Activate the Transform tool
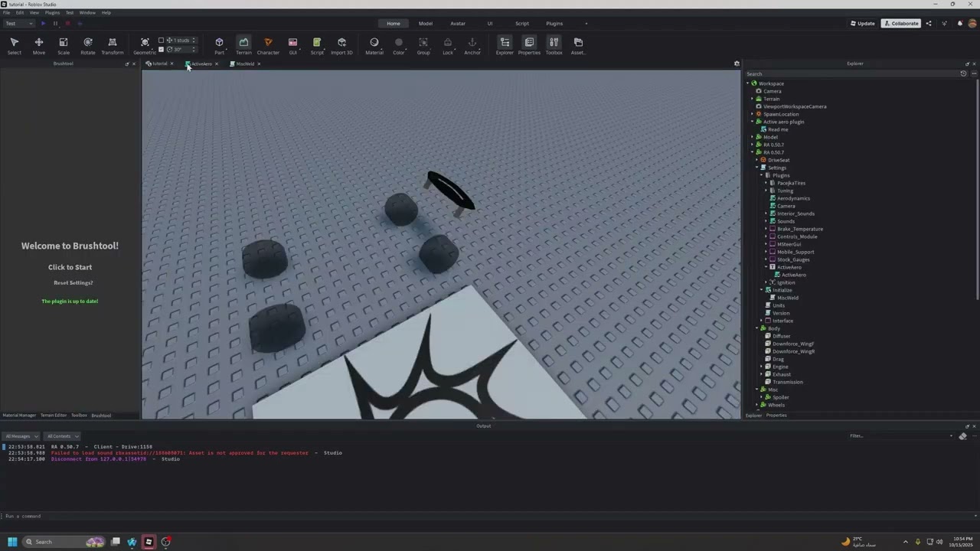980x551 pixels. (113, 46)
